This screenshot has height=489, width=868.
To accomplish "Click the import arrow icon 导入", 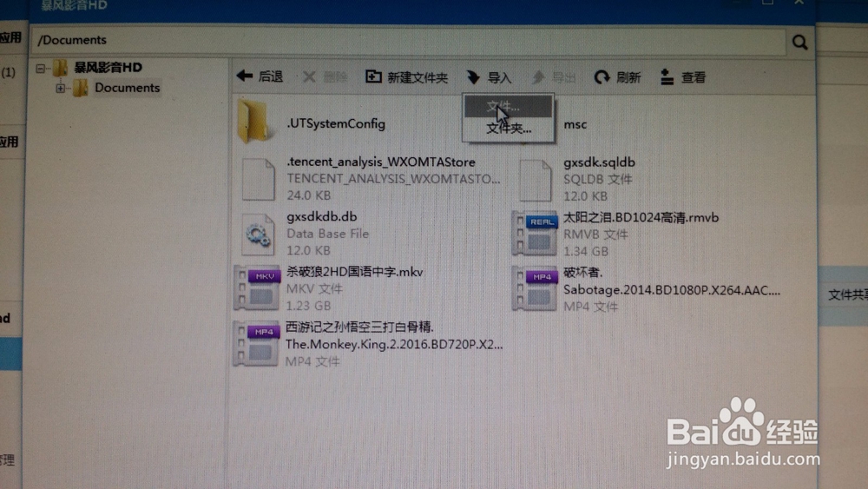I will [473, 77].
